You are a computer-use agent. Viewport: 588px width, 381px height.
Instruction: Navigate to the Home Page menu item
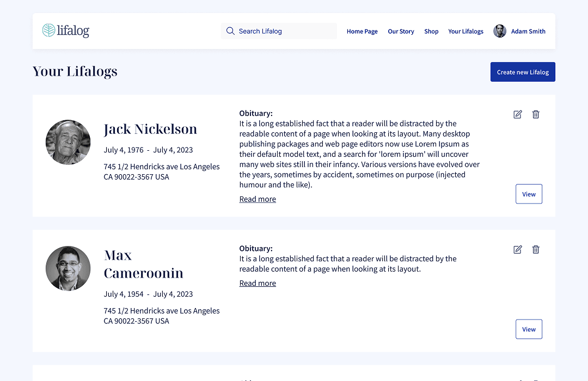(362, 31)
